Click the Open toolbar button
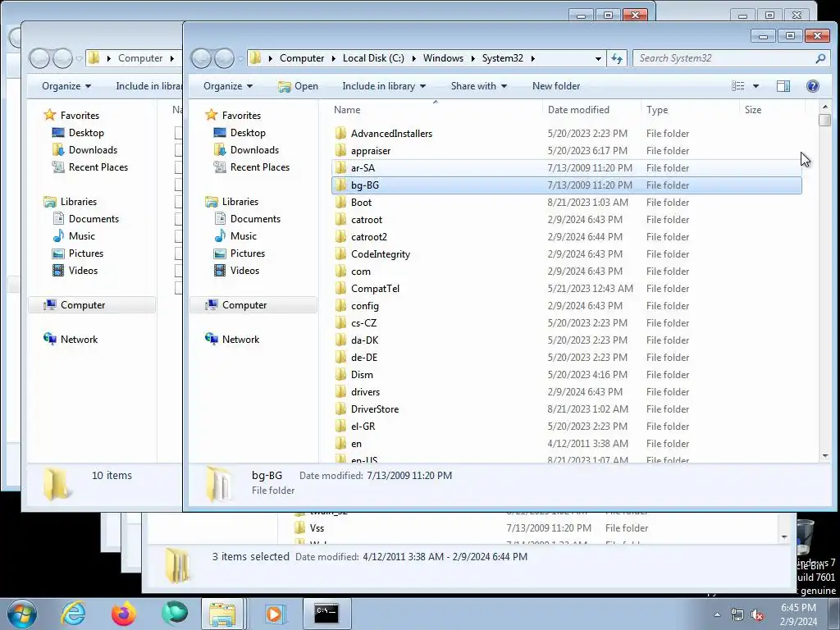Image resolution: width=840 pixels, height=630 pixels. pos(298,85)
